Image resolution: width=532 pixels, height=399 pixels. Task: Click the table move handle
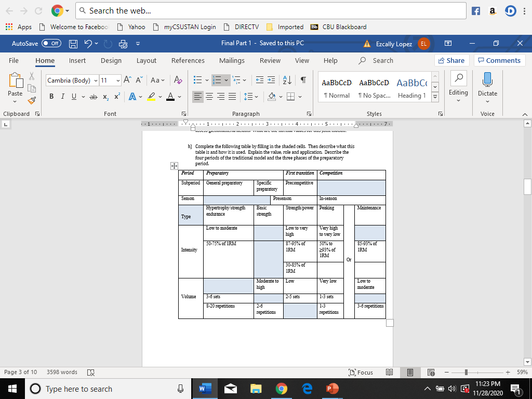point(174,166)
